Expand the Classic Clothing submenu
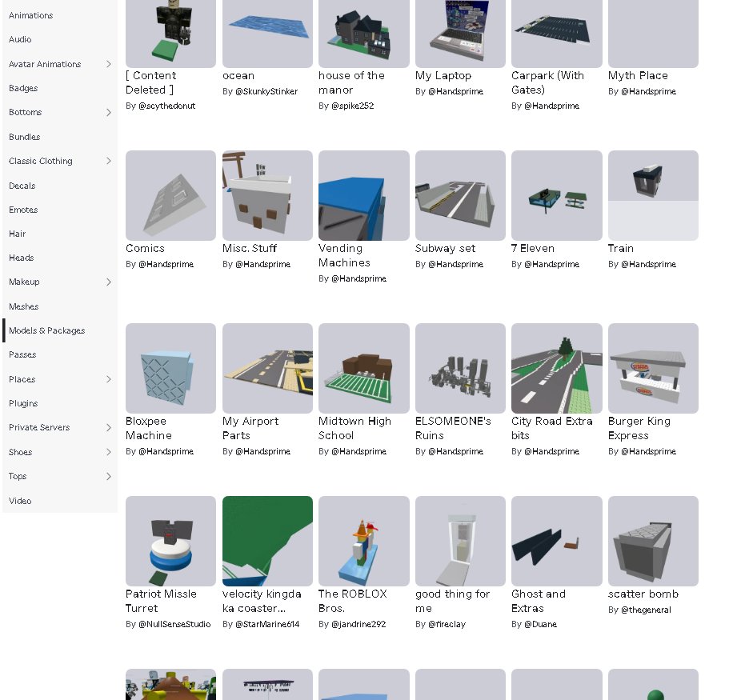 click(x=109, y=161)
